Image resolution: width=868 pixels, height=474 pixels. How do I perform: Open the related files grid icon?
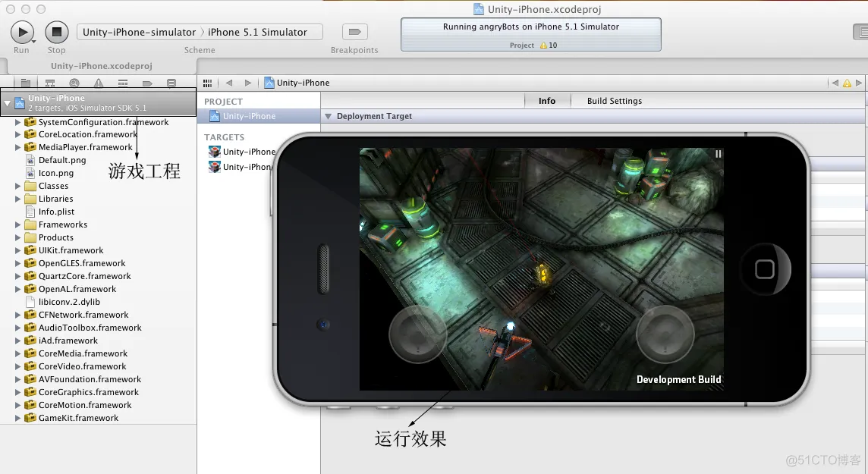pos(208,83)
